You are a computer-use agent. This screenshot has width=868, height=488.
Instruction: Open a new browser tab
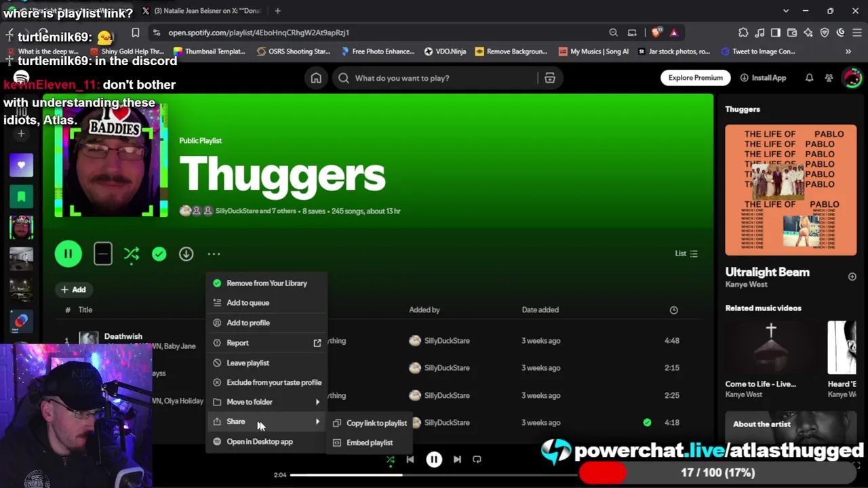point(278,11)
